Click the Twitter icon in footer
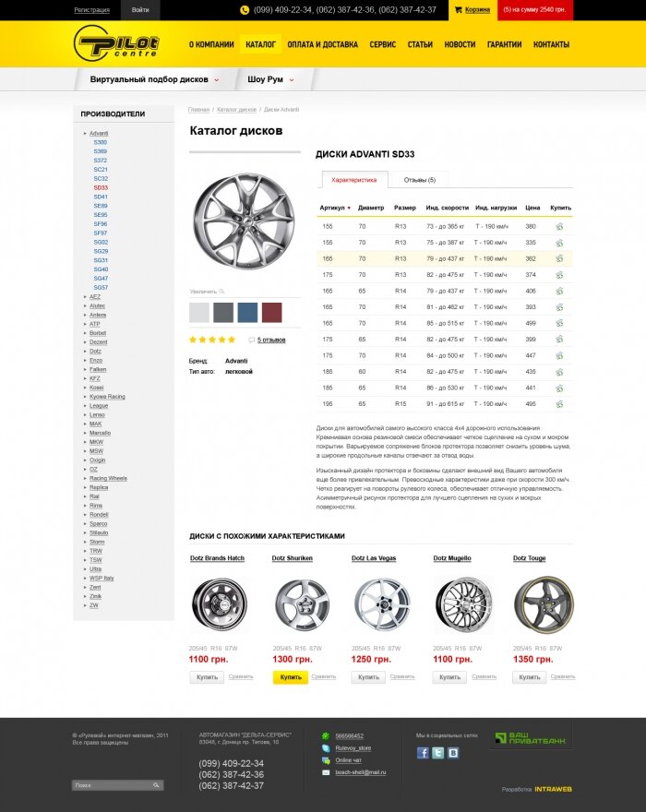 tap(437, 752)
